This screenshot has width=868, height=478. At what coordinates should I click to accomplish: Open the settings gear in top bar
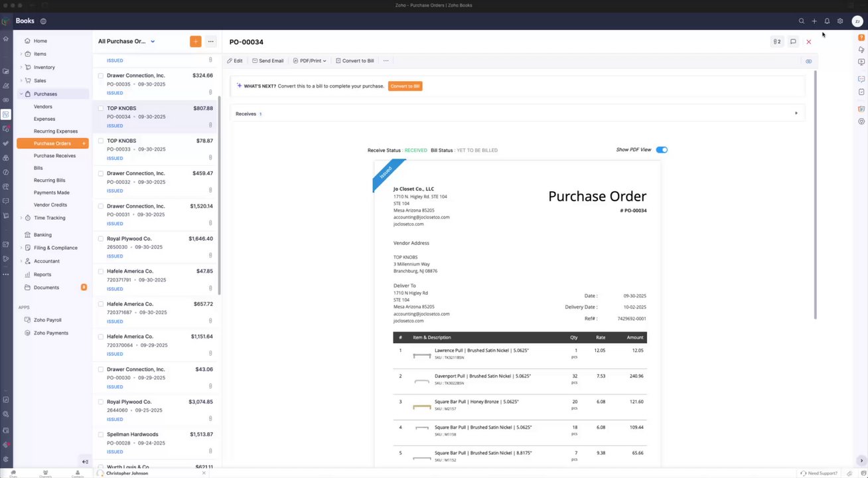click(x=840, y=21)
